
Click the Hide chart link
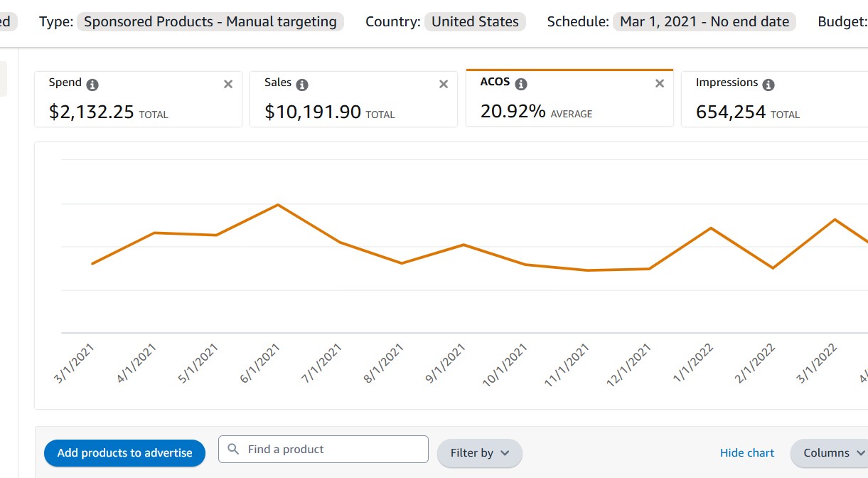tap(747, 453)
